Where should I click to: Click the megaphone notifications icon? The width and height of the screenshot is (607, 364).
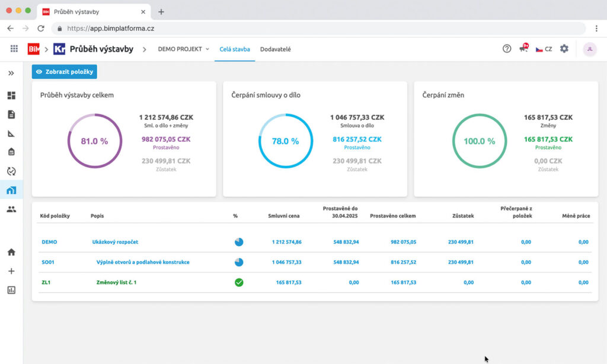click(x=523, y=49)
